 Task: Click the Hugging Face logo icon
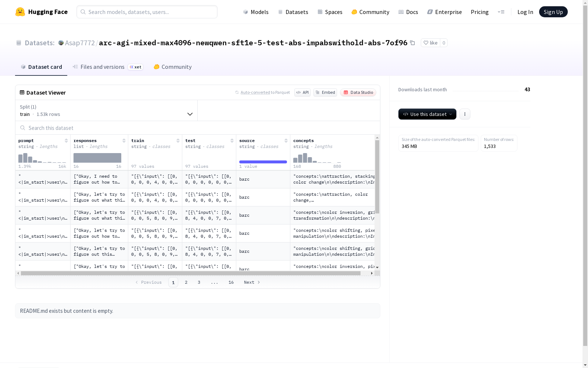click(x=20, y=12)
